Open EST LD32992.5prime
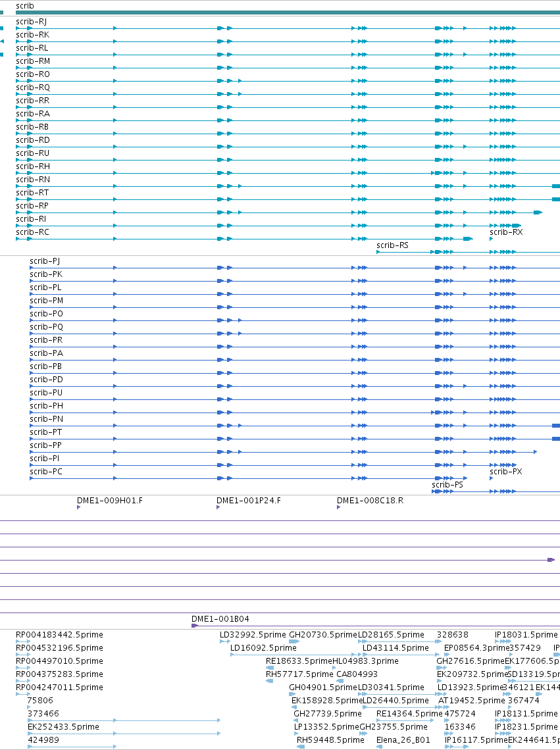 pyautogui.click(x=253, y=634)
